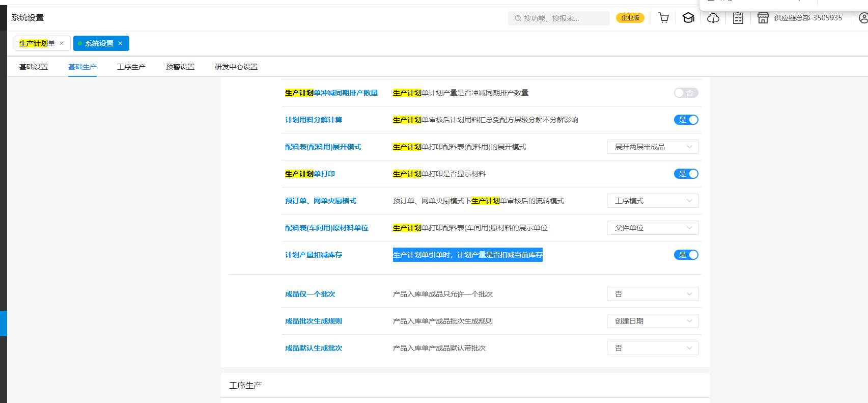
Task: Click the 系统设置 page title
Action: pos(27,18)
